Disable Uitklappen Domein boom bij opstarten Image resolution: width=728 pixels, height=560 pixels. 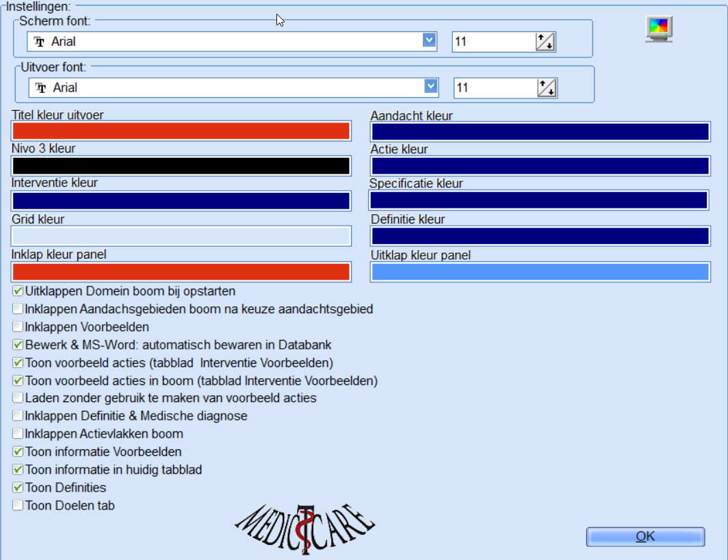[18, 291]
